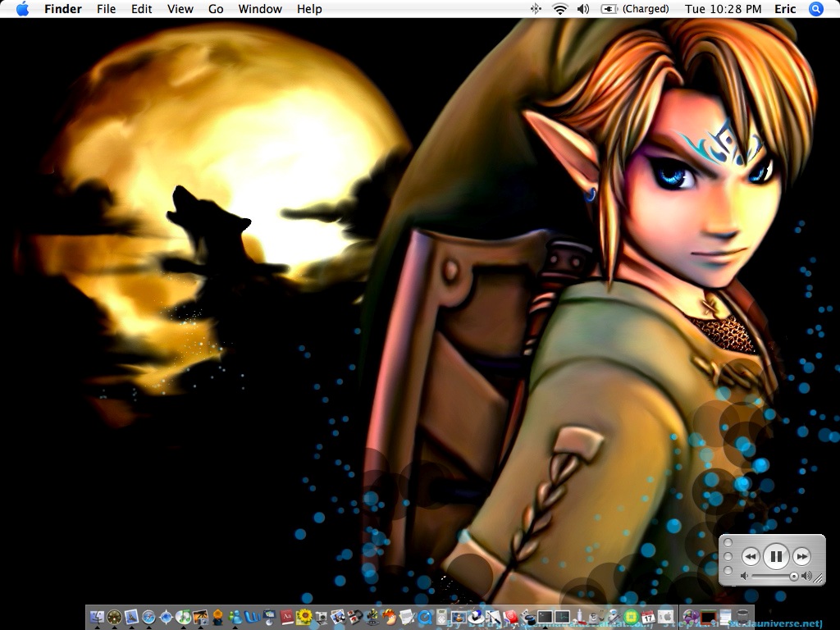Viewport: 840px width, 630px height.
Task: Open the Go menu
Action: (216, 9)
